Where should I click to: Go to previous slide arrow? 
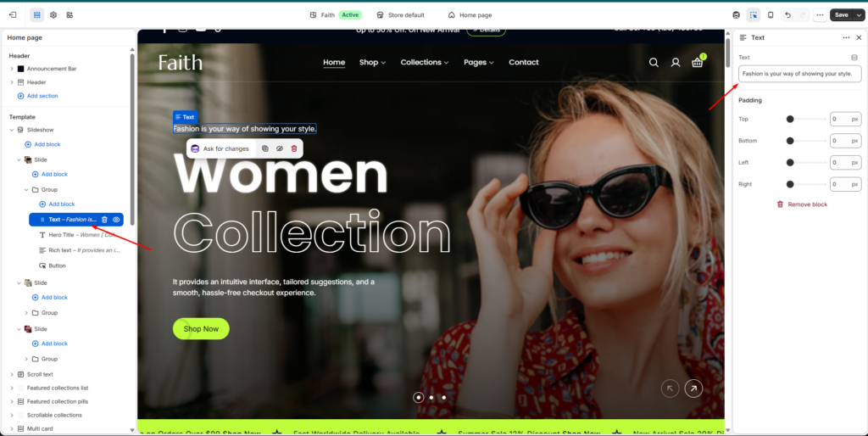click(x=670, y=388)
